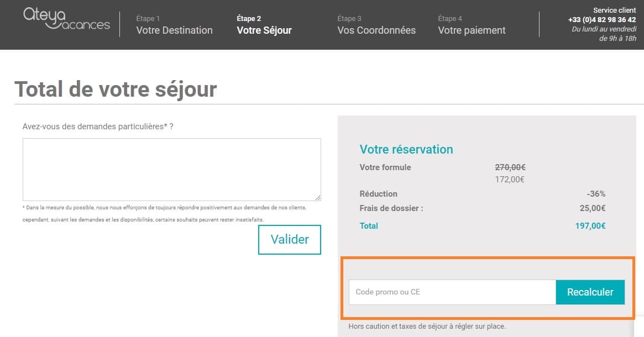Screen dimensions: 644x337
Task: Click the Ateya Vacances logo
Action: 66,22
